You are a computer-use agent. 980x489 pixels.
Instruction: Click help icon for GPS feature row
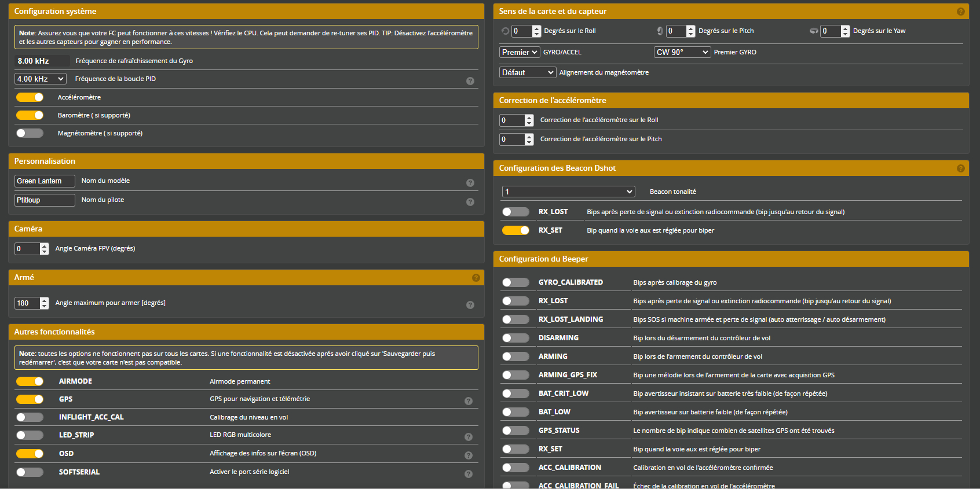[x=468, y=401]
